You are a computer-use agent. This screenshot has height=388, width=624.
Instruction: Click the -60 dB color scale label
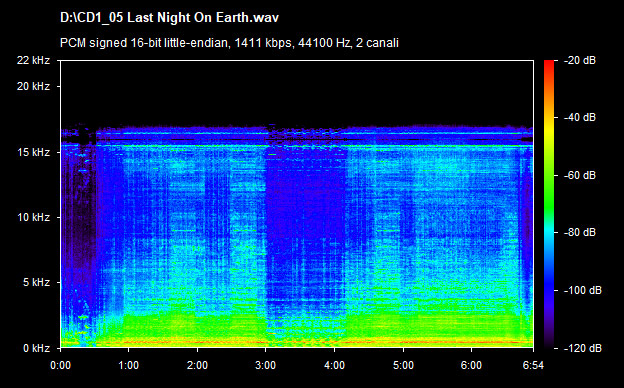point(580,175)
